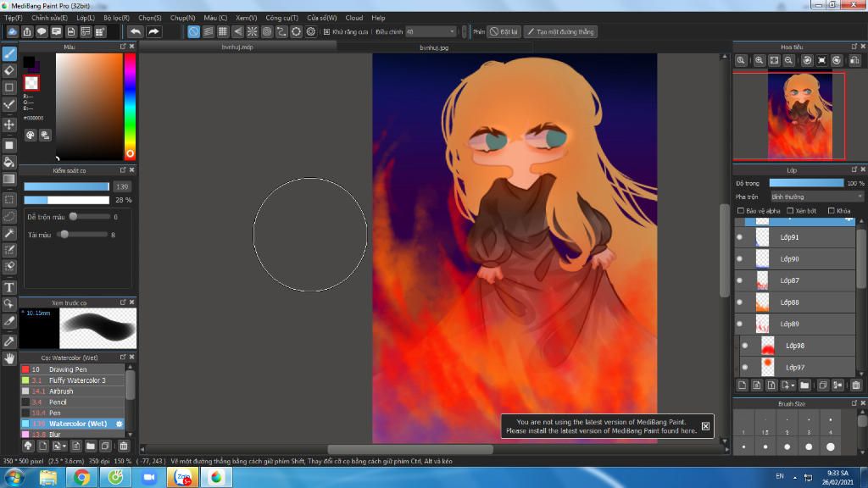This screenshot has width=868, height=488.
Task: Select the Hand pan tool
Action: coord(9,358)
